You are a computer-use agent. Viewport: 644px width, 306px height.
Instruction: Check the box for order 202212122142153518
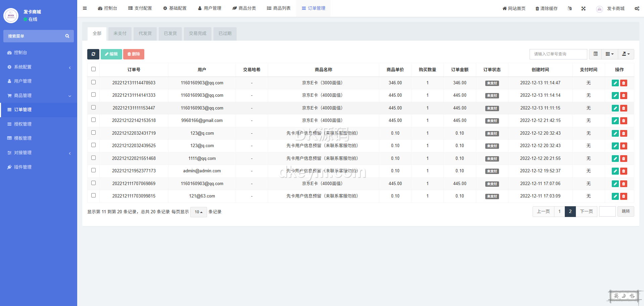[94, 120]
